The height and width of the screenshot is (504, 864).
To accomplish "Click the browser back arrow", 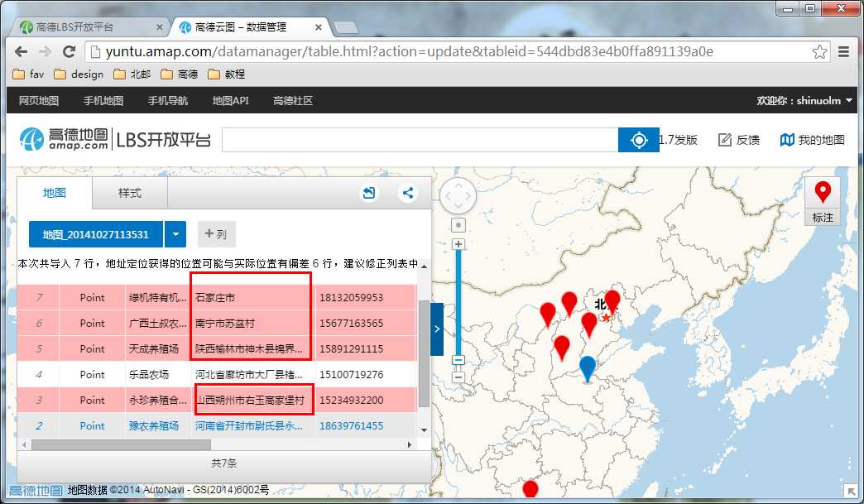I will click(21, 52).
